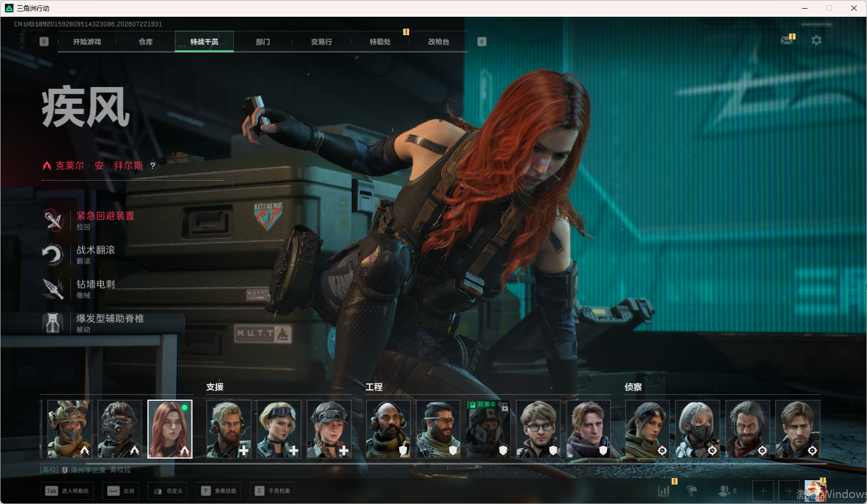Select the masked silver-haired recon operator
The image size is (867, 504).
point(698,429)
